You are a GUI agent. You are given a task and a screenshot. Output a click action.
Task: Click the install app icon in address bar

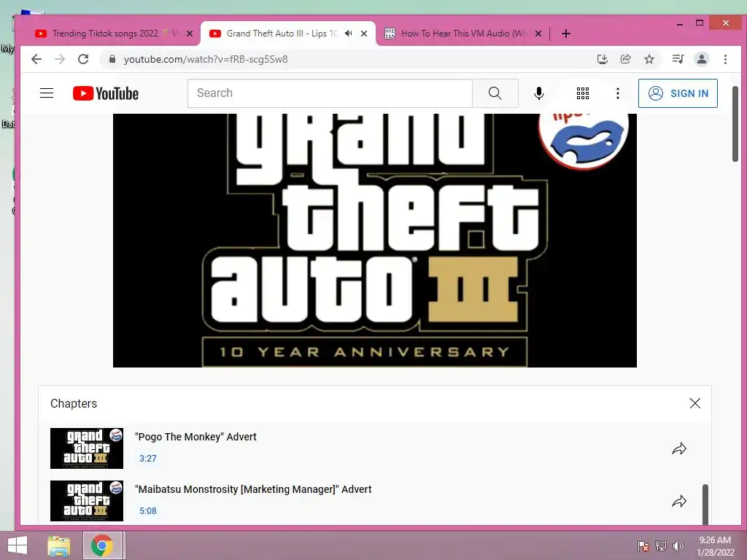602,59
